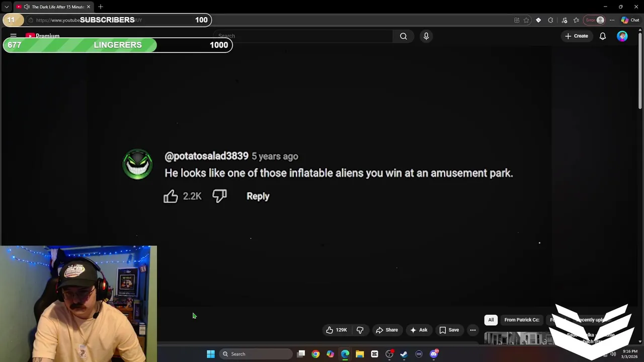
Task: Select the From Patrick Cc: chip
Action: coord(522,320)
